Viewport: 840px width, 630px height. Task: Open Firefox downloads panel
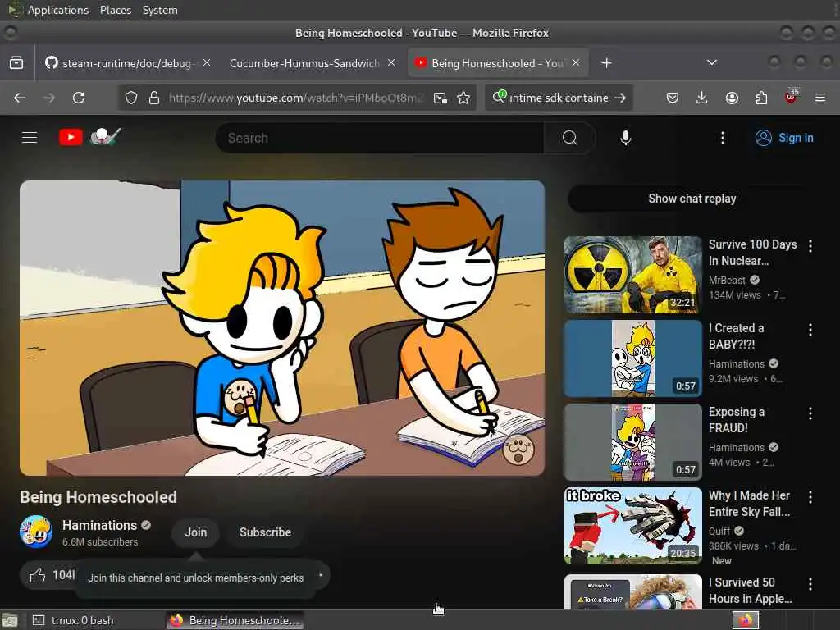coord(701,98)
